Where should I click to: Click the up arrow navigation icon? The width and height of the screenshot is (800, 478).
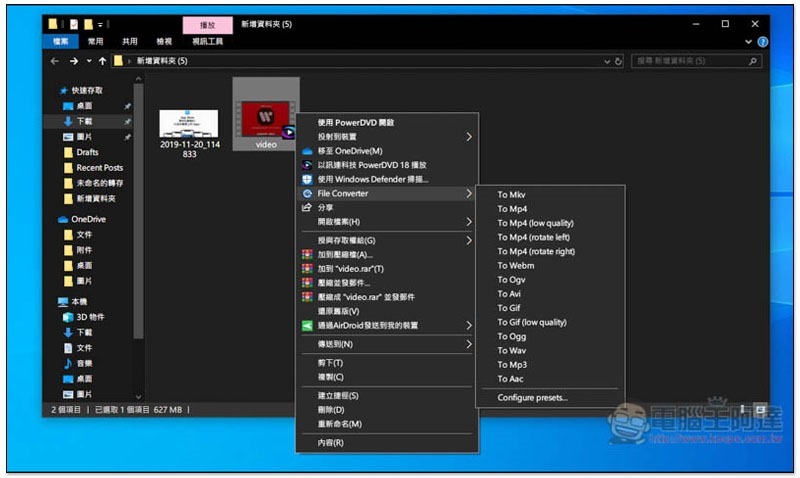[102, 61]
